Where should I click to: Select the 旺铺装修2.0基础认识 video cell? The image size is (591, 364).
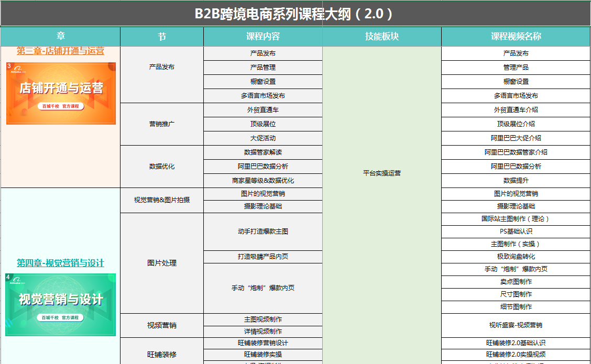[516, 343]
